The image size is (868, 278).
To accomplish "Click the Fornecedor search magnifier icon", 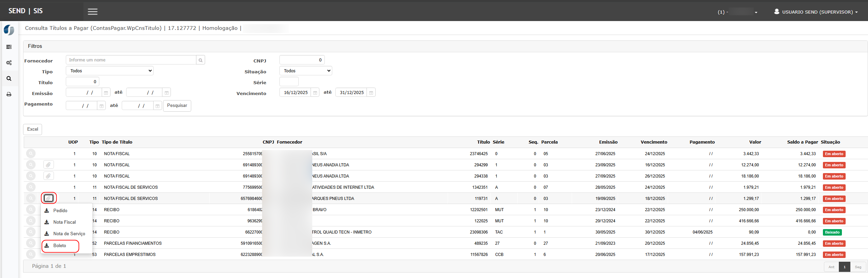I will pos(200,60).
